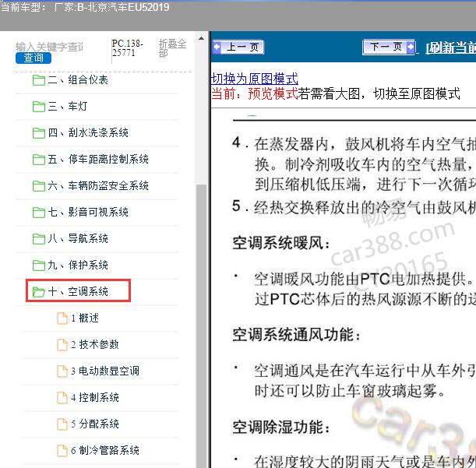The height and width of the screenshot is (468, 476).
Task: Select 十、空调系统 tree node
Action: pyautogui.click(x=78, y=292)
